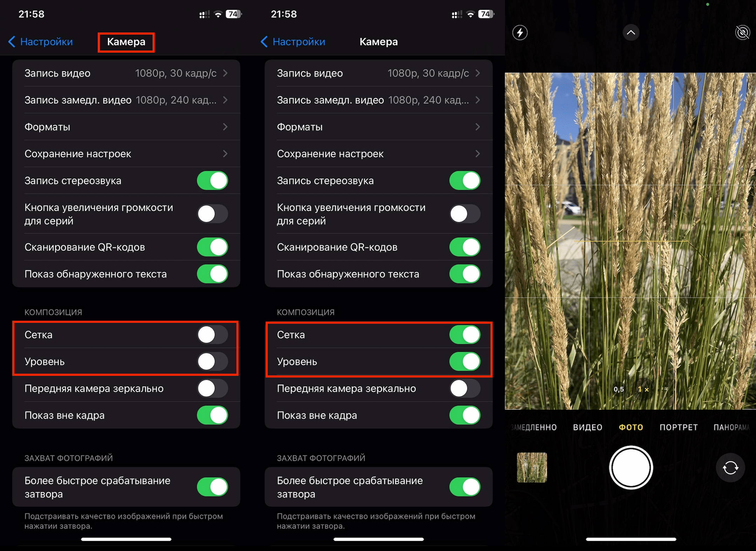
Task: Flip camera with the rotate icon
Action: pyautogui.click(x=730, y=468)
